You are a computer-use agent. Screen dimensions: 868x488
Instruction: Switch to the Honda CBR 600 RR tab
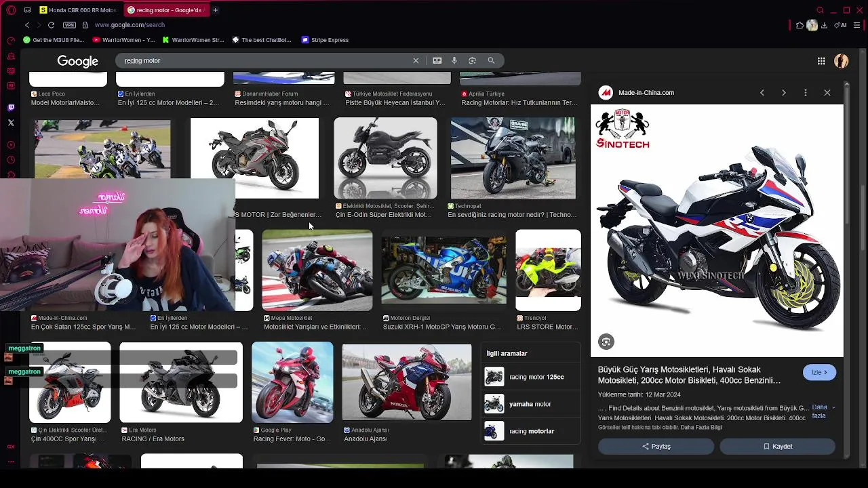79,10
